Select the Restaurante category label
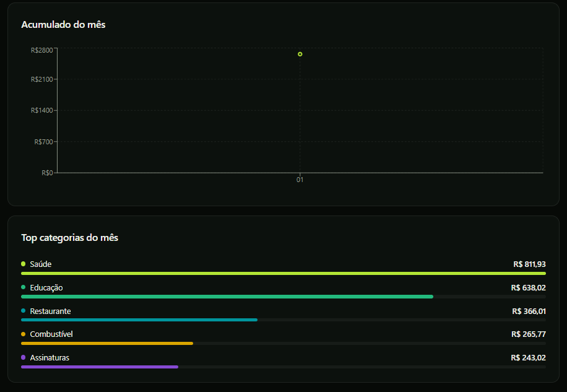The width and height of the screenshot is (567, 392). (50, 311)
